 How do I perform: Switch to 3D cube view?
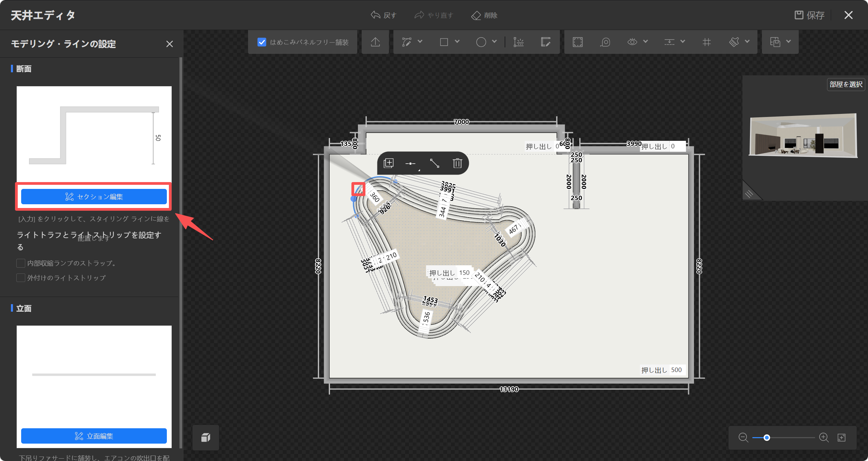[x=205, y=437]
